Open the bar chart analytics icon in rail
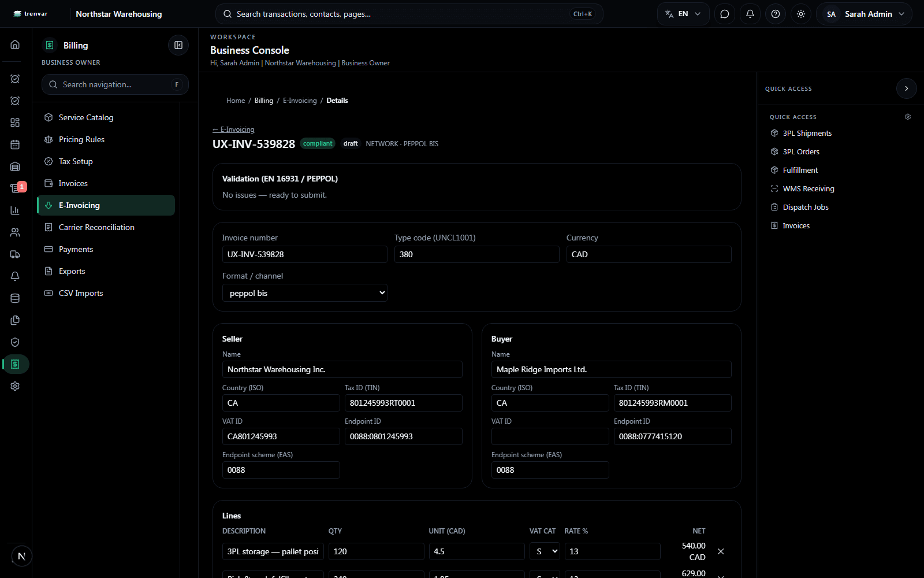The image size is (924, 578). click(15, 210)
